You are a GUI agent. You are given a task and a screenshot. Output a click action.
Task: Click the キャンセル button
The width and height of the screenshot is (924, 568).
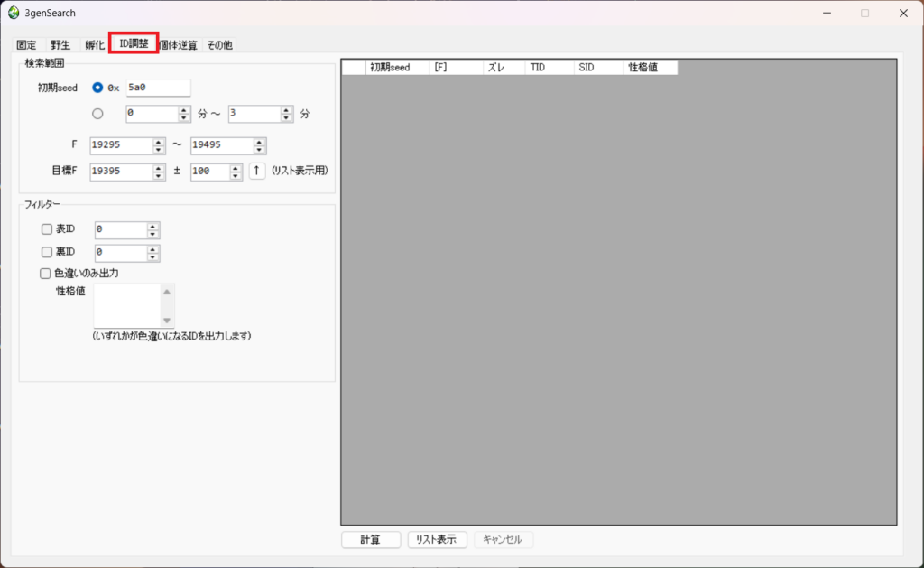pyautogui.click(x=503, y=539)
